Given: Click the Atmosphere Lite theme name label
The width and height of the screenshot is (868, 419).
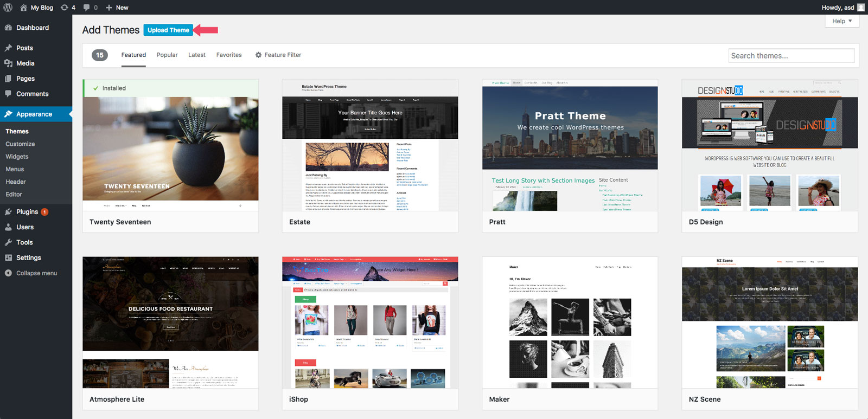Looking at the screenshot, I should pyautogui.click(x=117, y=399).
